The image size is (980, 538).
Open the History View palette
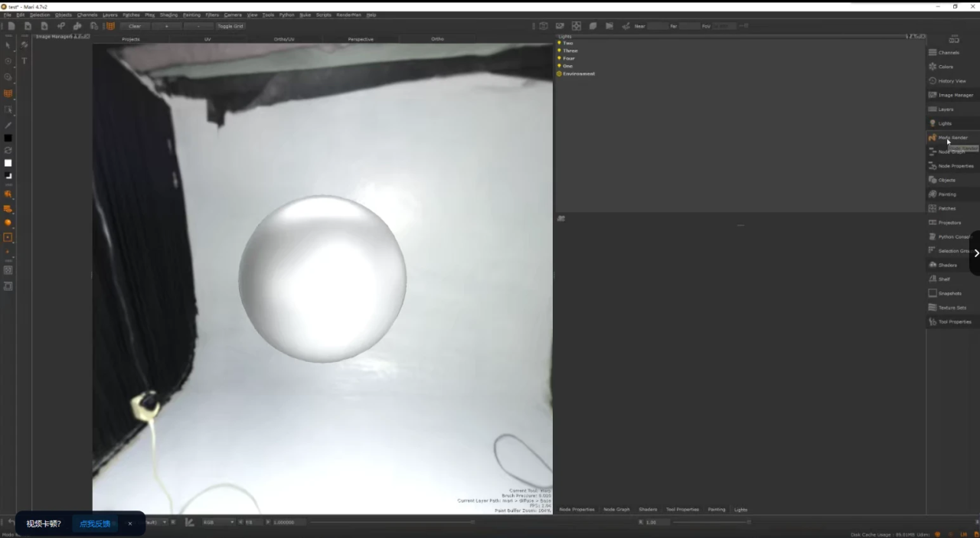coord(952,81)
